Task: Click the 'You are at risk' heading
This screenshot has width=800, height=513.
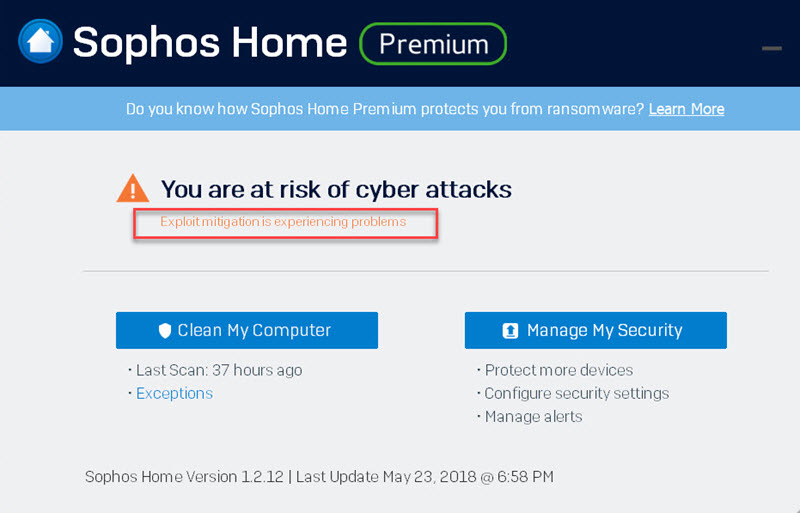Action: coord(336,188)
